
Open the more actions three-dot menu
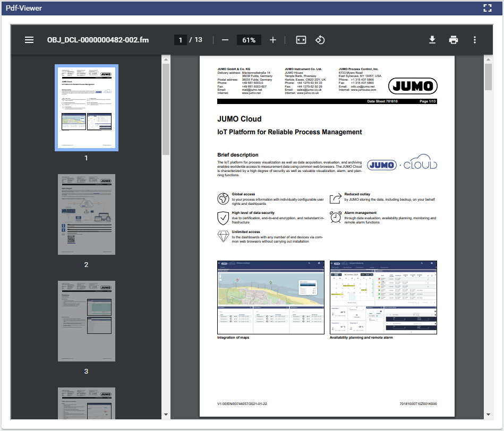coord(474,40)
